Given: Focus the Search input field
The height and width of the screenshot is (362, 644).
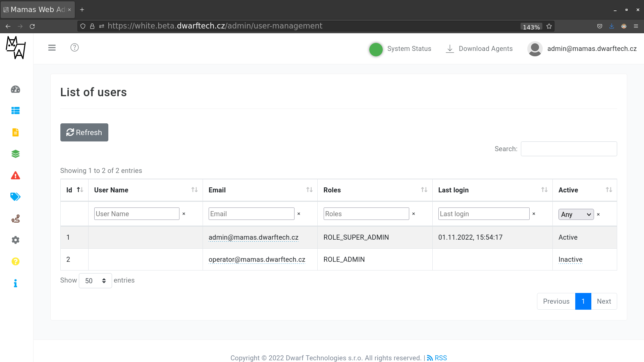Looking at the screenshot, I should (x=569, y=149).
